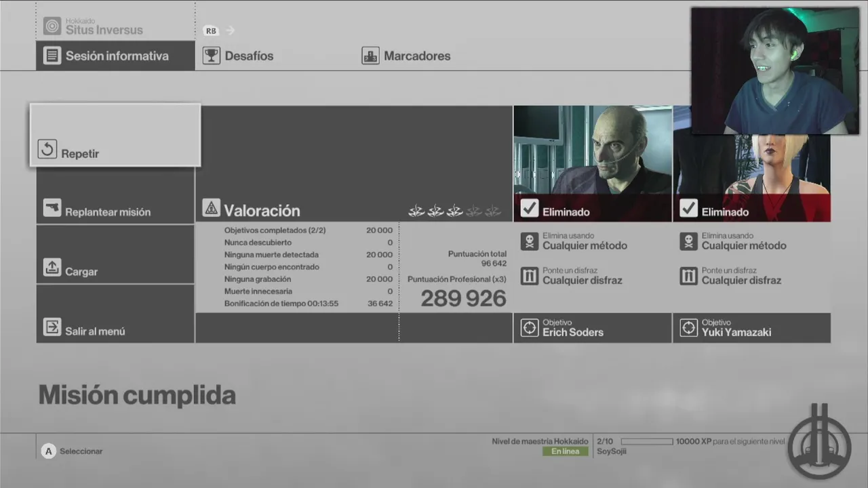
Task: Click the Situs Inversus mission title
Action: click(104, 30)
